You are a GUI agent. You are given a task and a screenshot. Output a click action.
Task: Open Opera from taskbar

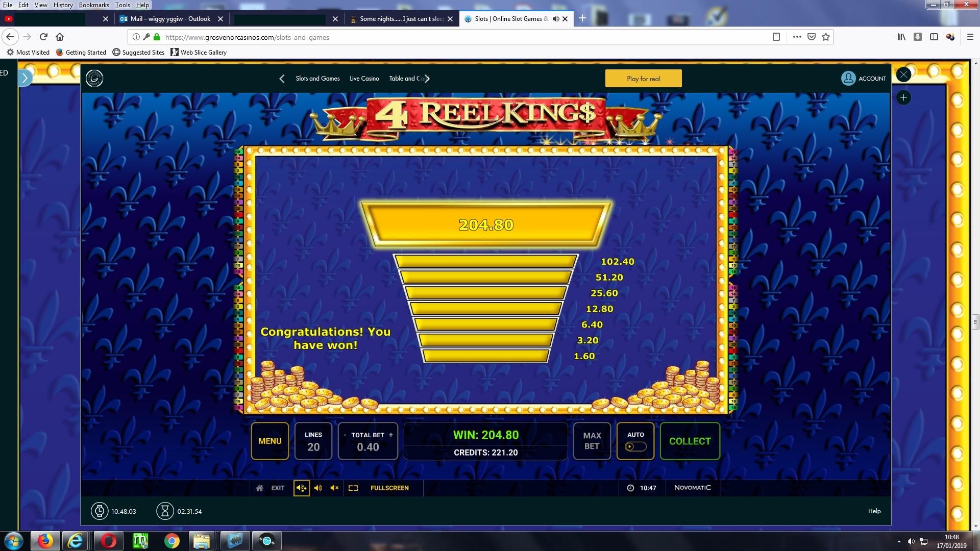point(108,541)
